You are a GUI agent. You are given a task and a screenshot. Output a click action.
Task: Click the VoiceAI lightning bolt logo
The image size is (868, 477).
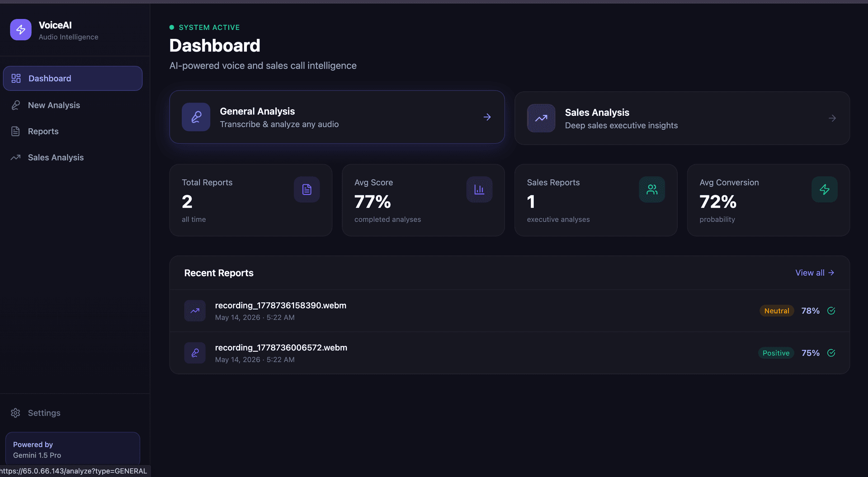point(21,30)
